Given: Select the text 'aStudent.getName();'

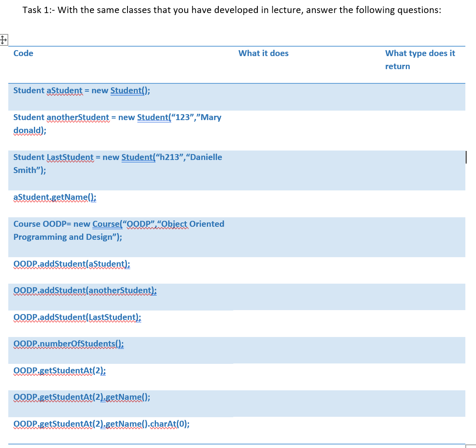Looking at the screenshot, I should 54,197.
